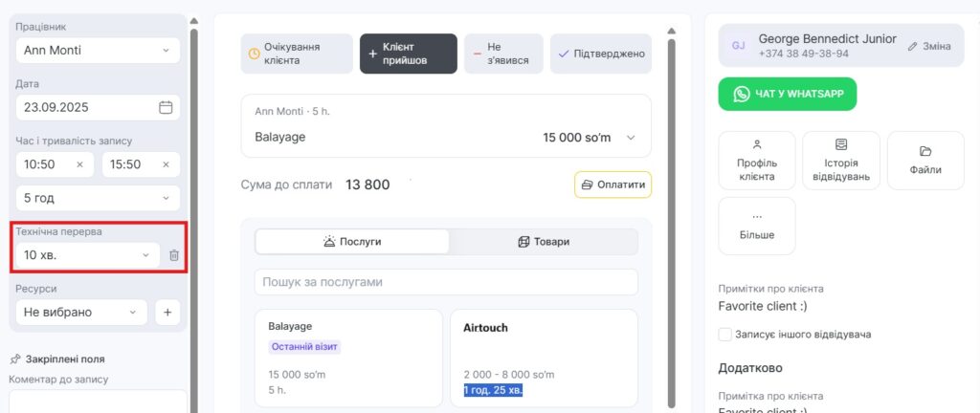980x413 pixels.
Task: Click the calendar icon in date field
Action: coord(166,107)
